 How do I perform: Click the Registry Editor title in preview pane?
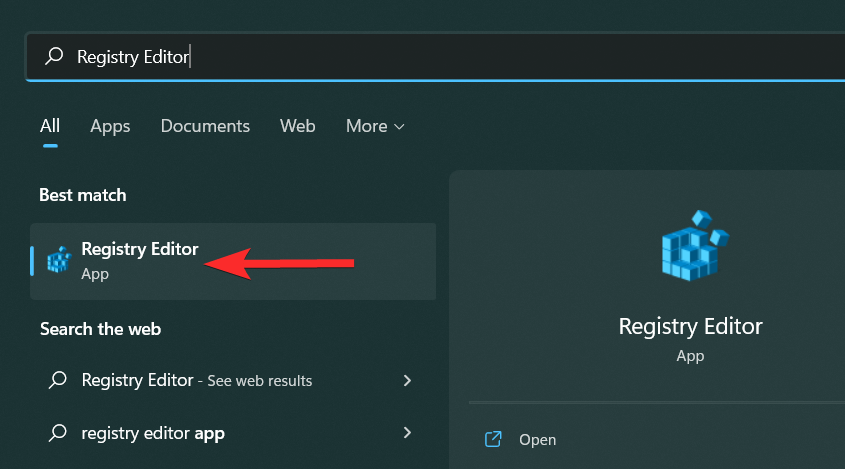point(690,326)
